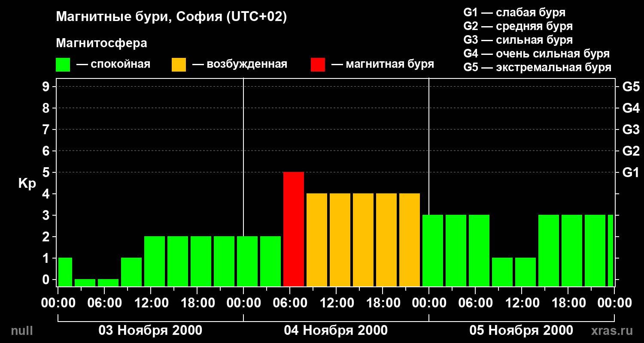Click the right-axis 'G2' label beside the chart
644x343 pixels.
click(x=631, y=151)
